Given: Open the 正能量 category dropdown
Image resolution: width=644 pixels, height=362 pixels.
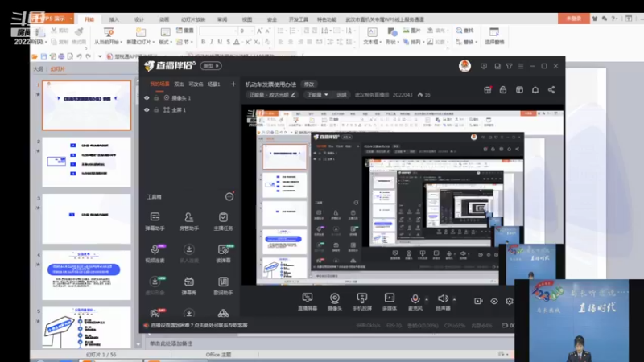Looking at the screenshot, I should point(317,95).
